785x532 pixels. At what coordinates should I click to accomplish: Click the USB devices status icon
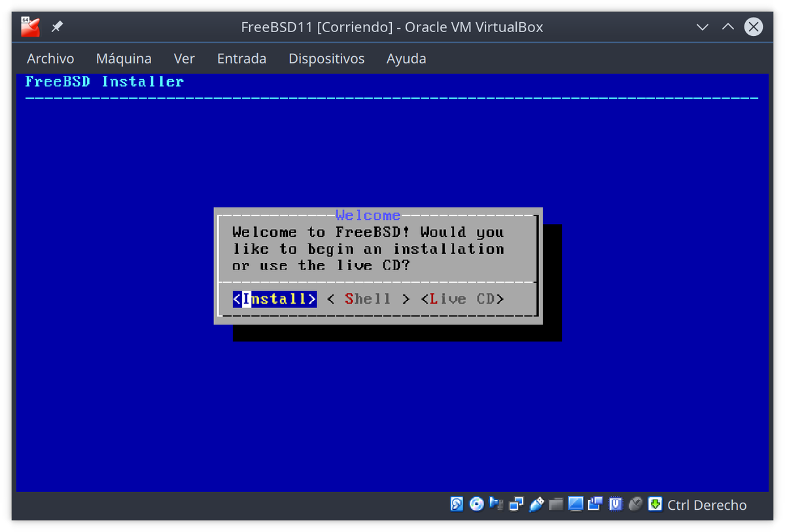(536, 504)
